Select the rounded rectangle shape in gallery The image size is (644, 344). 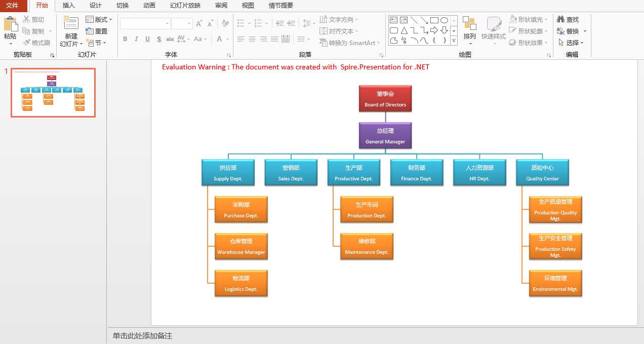point(393,30)
